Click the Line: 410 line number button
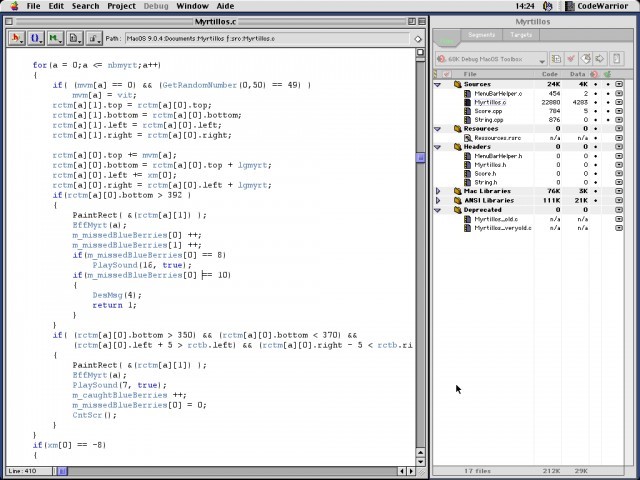This screenshot has height=480, width=640. [28, 471]
